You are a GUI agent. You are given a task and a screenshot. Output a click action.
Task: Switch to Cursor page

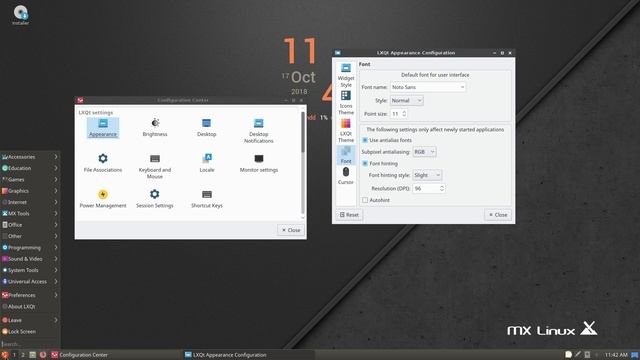pyautogui.click(x=346, y=176)
